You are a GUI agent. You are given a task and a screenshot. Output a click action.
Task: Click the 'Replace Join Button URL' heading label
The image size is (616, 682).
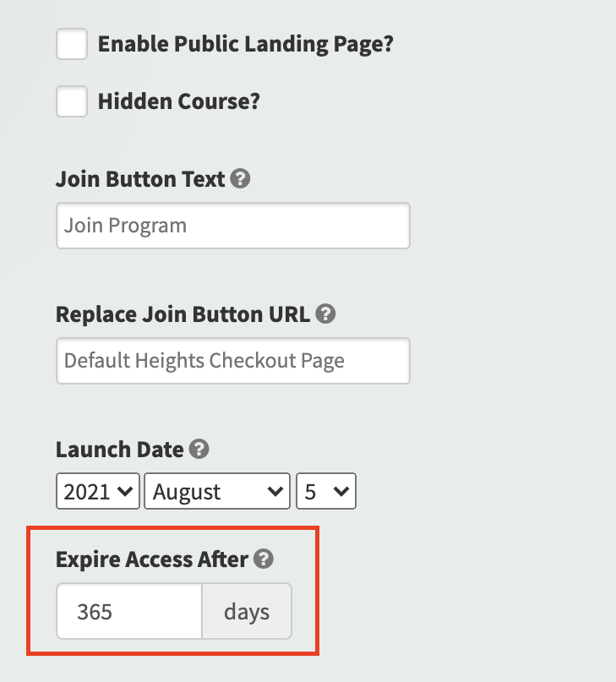(x=183, y=314)
